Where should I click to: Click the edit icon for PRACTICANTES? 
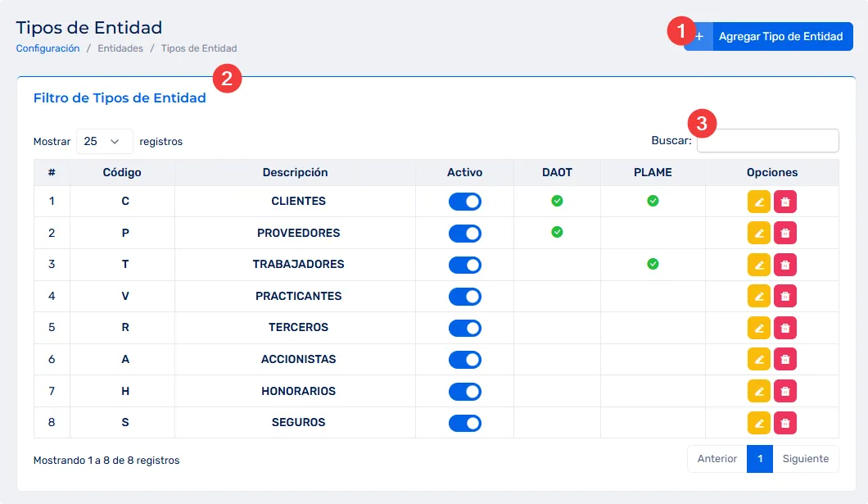[x=759, y=296]
